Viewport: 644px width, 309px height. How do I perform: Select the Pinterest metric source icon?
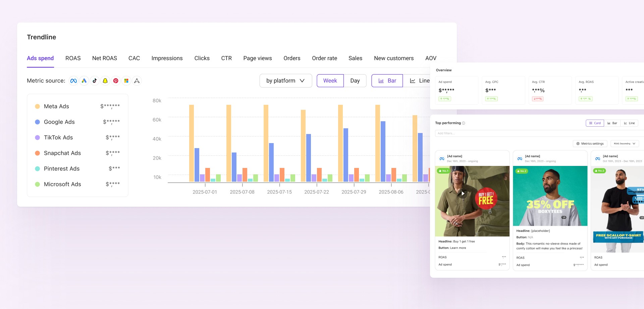pos(116,81)
